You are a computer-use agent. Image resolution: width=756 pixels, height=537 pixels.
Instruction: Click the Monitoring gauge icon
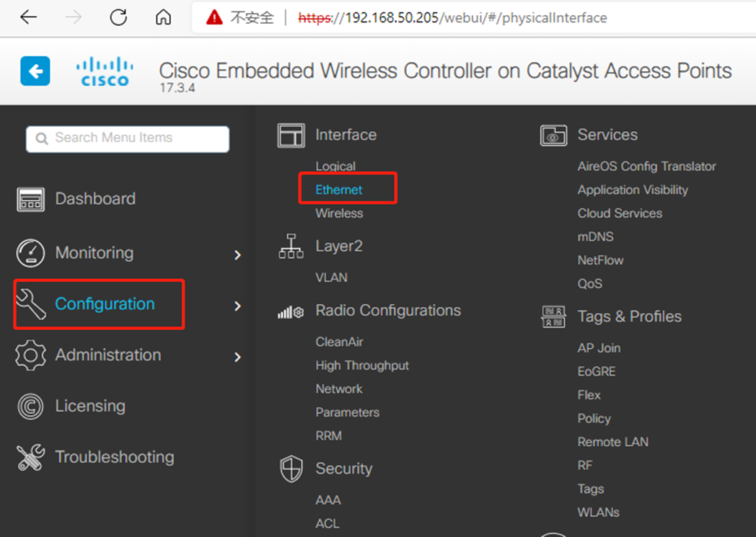[30, 253]
